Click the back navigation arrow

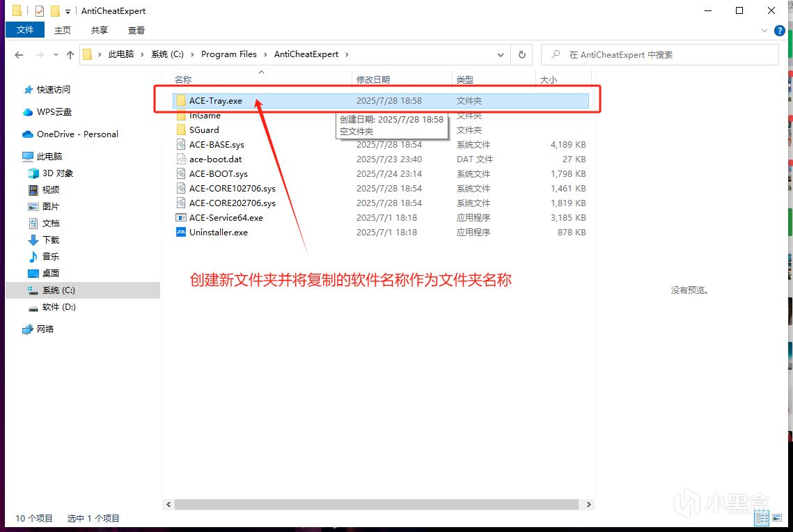pos(19,54)
